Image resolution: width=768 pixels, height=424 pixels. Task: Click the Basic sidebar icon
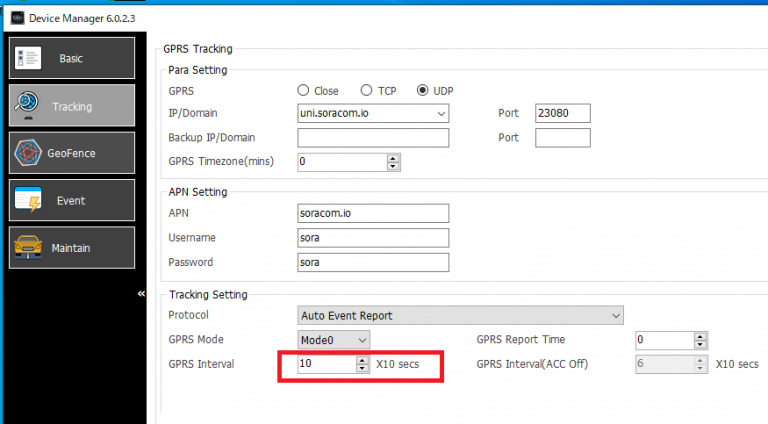[x=27, y=58]
